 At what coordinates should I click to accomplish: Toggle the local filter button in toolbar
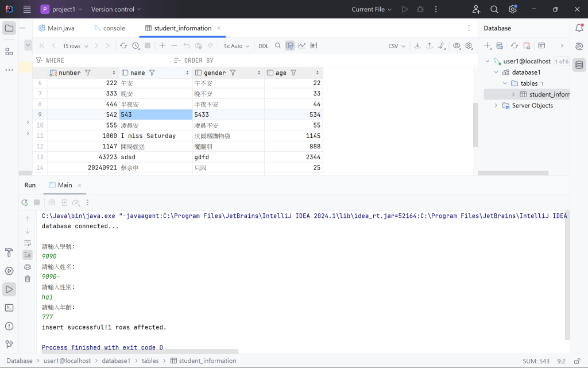pos(290,45)
